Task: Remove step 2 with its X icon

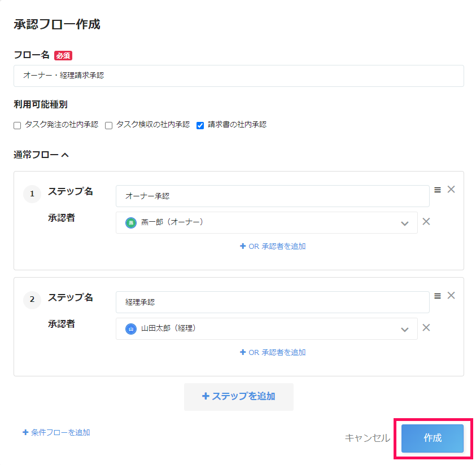Action: click(451, 296)
